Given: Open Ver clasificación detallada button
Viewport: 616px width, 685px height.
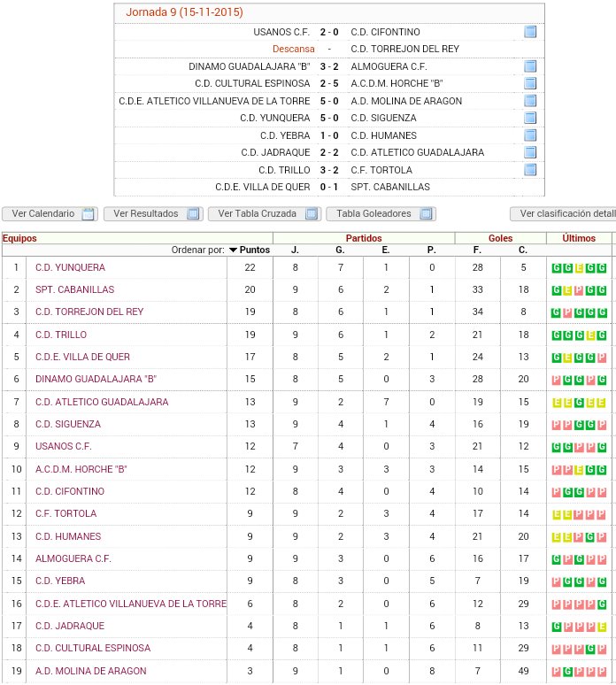Looking at the screenshot, I should click(563, 213).
